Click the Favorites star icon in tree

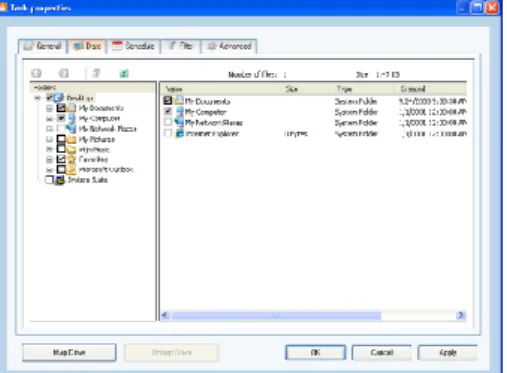[71, 159]
